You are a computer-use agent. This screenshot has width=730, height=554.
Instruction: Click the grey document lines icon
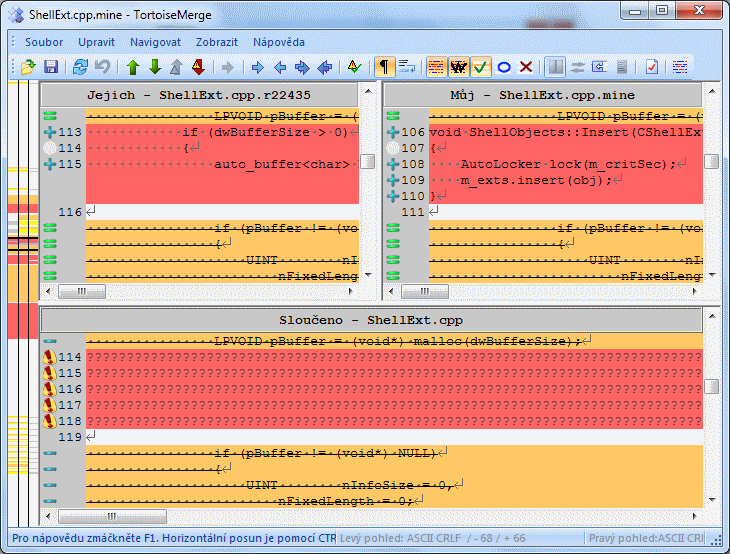622,67
